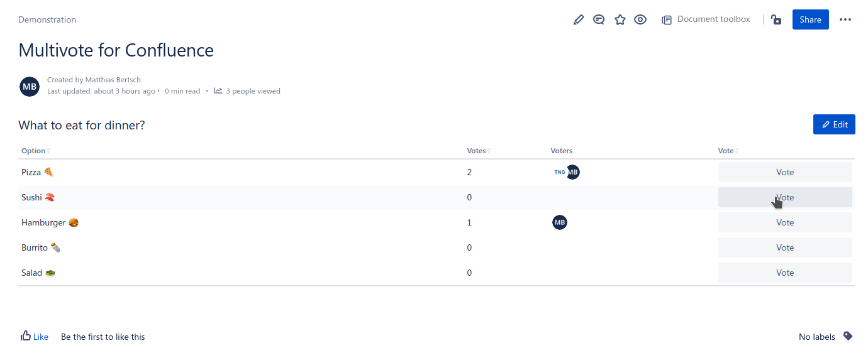
Task: Sort the table by Votes column
Action: 478,151
